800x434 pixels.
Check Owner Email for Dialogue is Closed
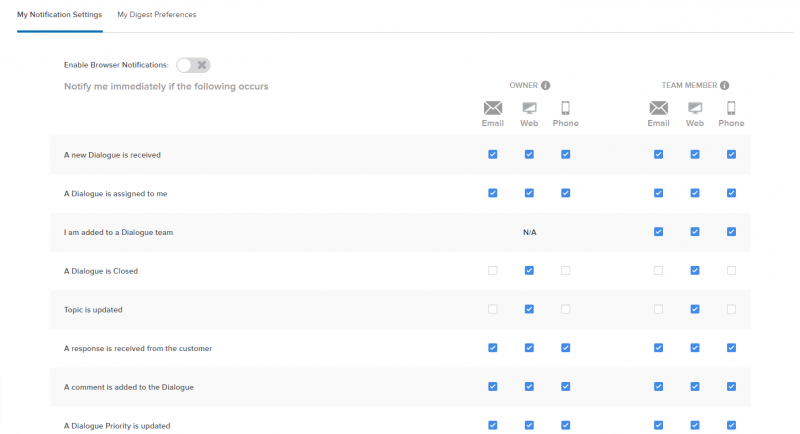[492, 271]
